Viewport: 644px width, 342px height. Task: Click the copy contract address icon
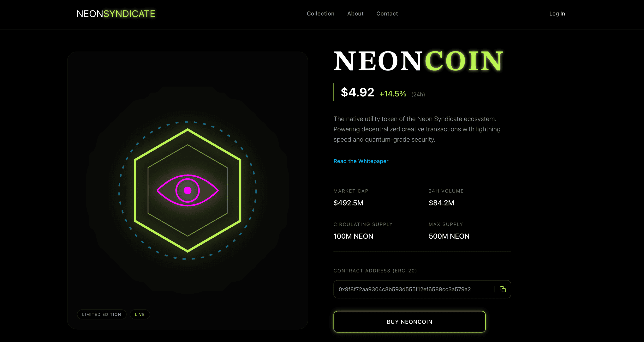tap(503, 289)
